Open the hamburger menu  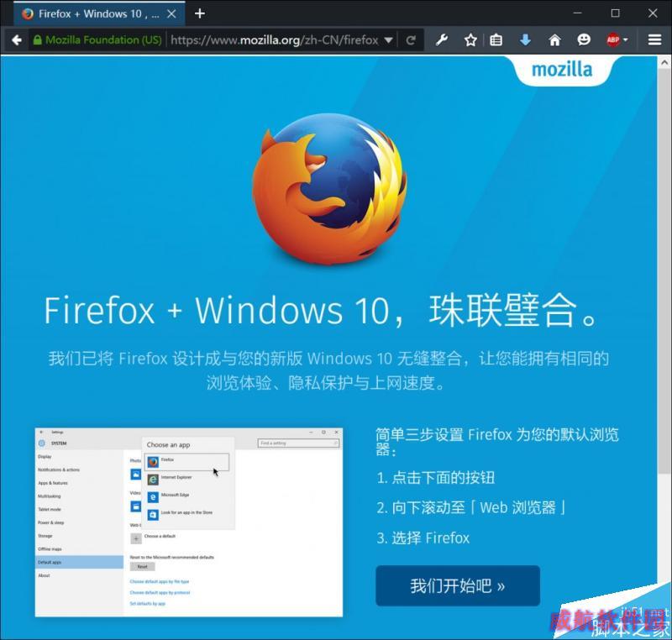pos(654,39)
